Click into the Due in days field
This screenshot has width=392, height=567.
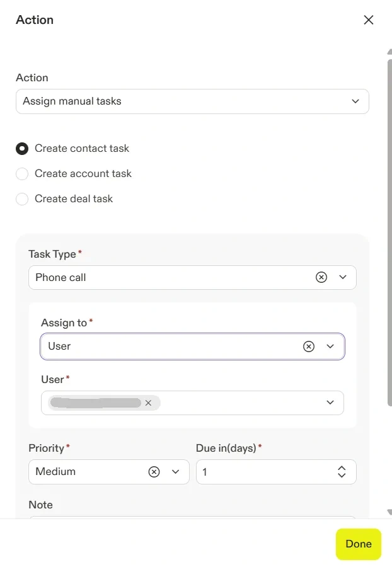click(x=265, y=472)
